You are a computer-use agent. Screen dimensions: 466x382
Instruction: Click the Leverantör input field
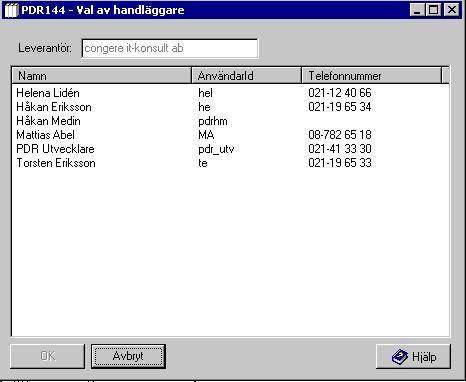(170, 48)
